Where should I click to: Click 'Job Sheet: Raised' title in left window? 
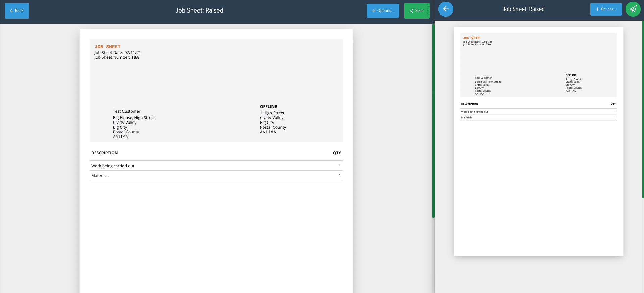click(199, 11)
